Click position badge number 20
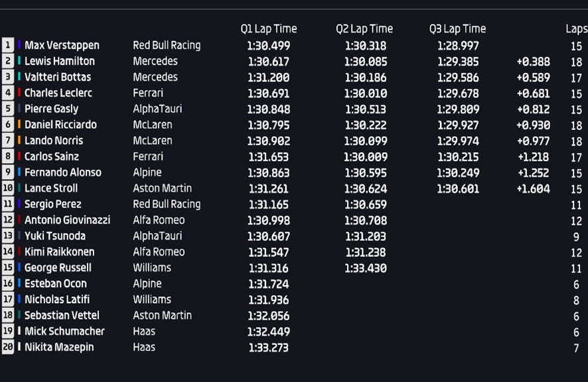Screen dimensions: 588x382 tap(7, 347)
